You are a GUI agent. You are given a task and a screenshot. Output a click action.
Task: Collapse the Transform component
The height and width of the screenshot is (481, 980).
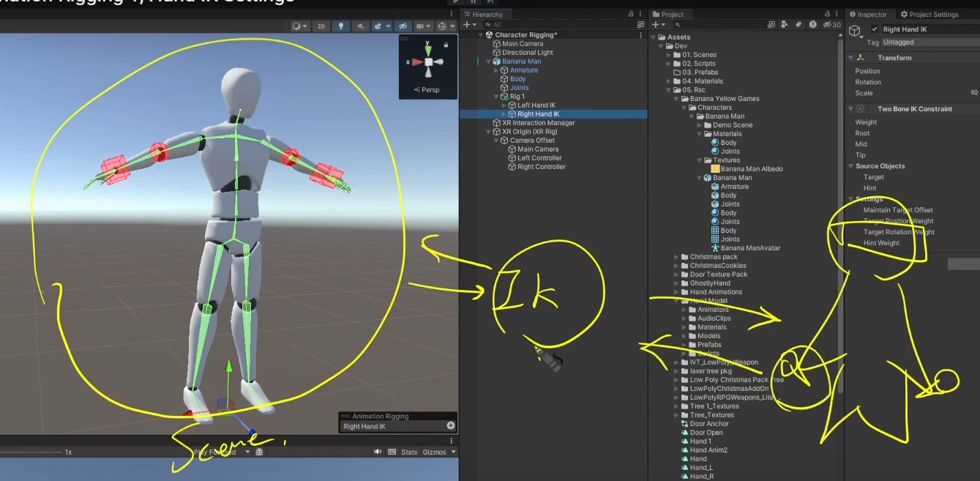(x=851, y=58)
